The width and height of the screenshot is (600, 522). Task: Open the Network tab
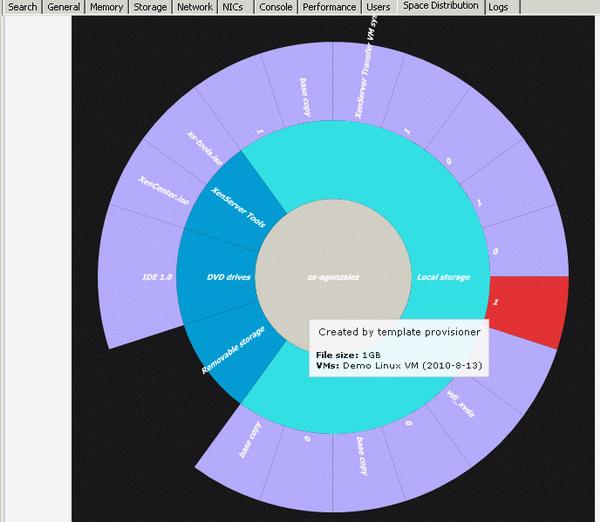[x=195, y=7]
